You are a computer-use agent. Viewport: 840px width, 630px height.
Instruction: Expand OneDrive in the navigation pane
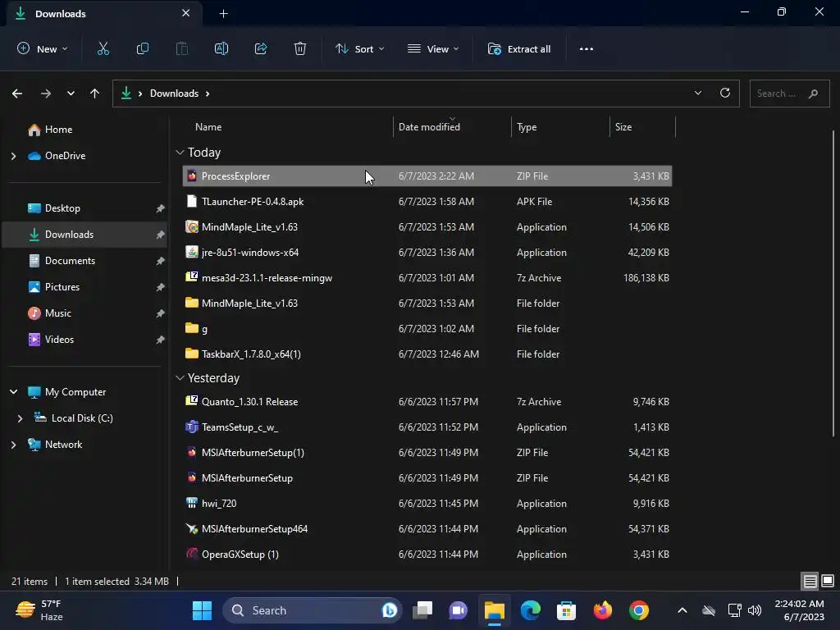pyautogui.click(x=13, y=156)
